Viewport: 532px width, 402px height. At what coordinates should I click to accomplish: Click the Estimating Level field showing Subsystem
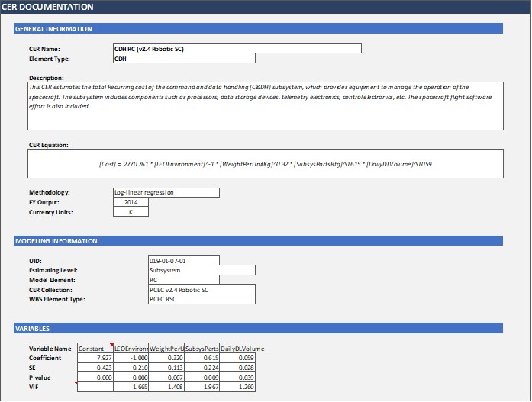click(202, 270)
